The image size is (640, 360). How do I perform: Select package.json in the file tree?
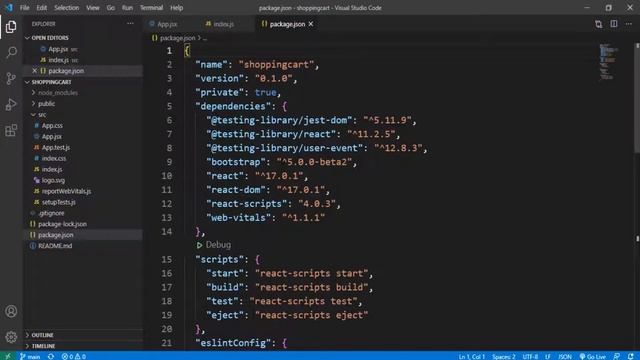click(x=83, y=235)
